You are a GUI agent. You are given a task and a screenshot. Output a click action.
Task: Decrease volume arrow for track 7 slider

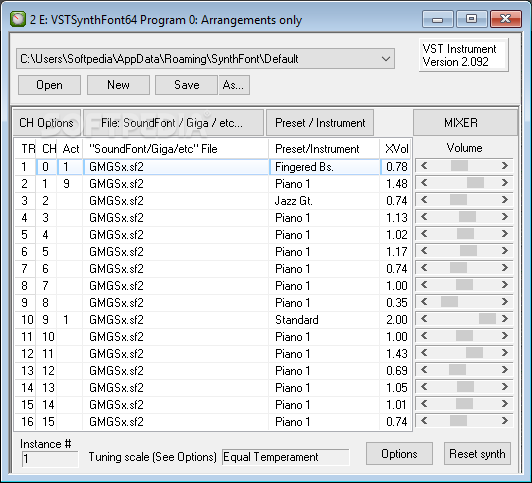click(x=424, y=268)
